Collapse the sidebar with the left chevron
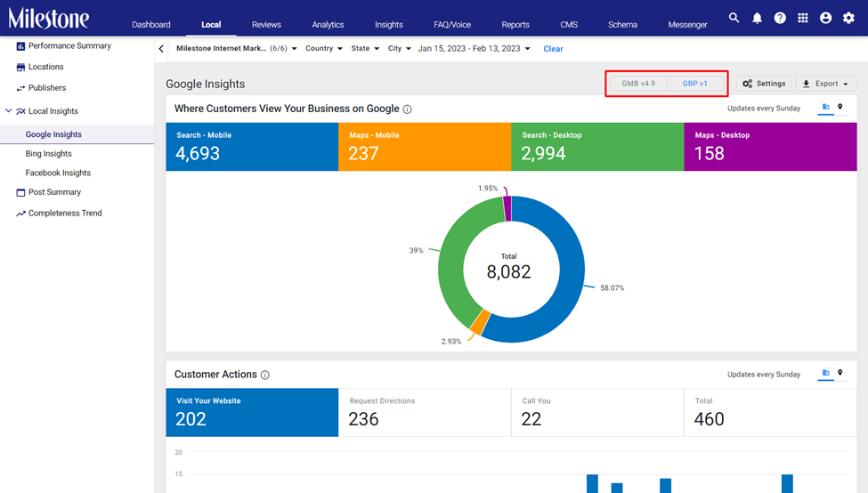Screen dimensions: 868x493 161,49
